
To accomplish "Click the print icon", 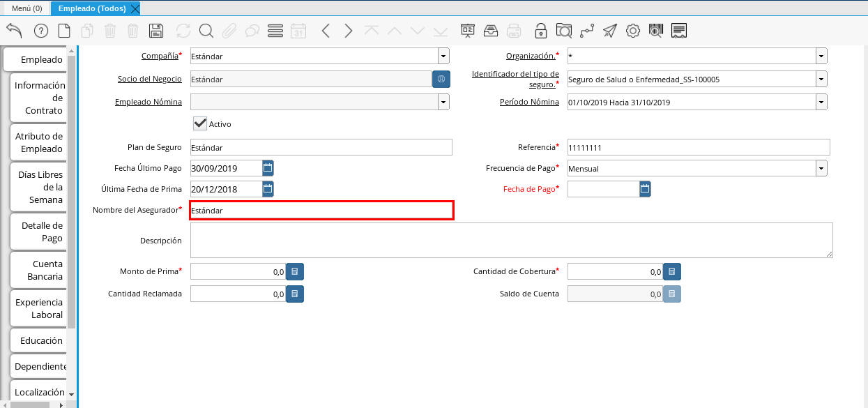I will click(x=514, y=31).
